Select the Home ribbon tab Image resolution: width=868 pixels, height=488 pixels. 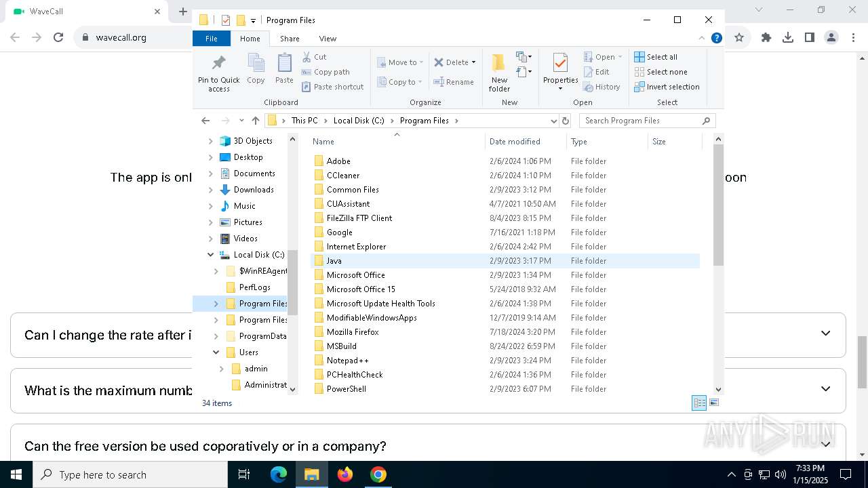pos(250,39)
